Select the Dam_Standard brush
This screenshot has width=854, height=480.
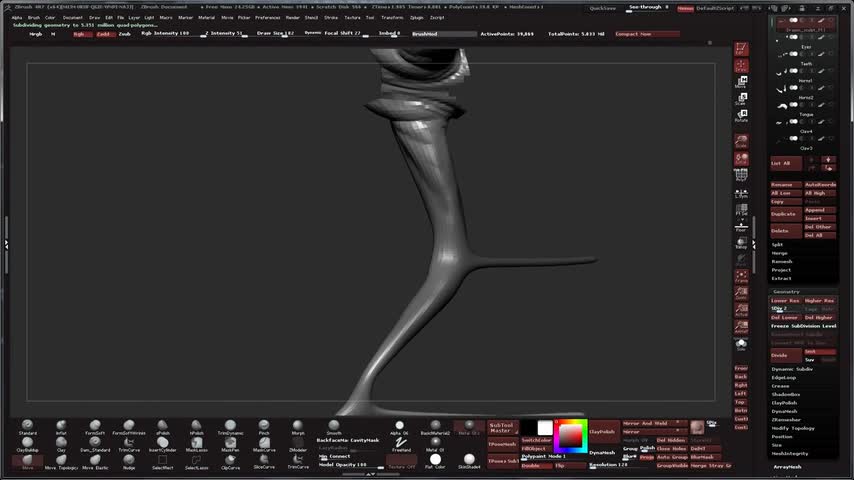(x=95, y=445)
